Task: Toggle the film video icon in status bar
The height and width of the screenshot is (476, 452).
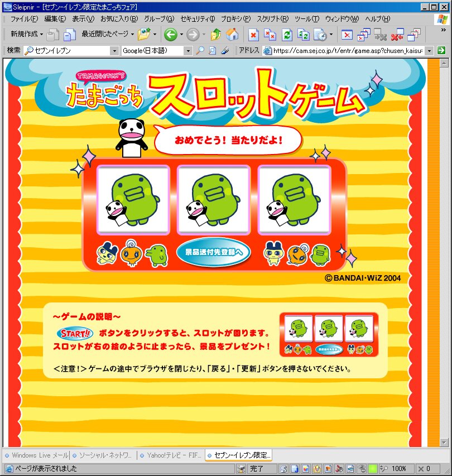Action: pyautogui.click(x=350, y=469)
